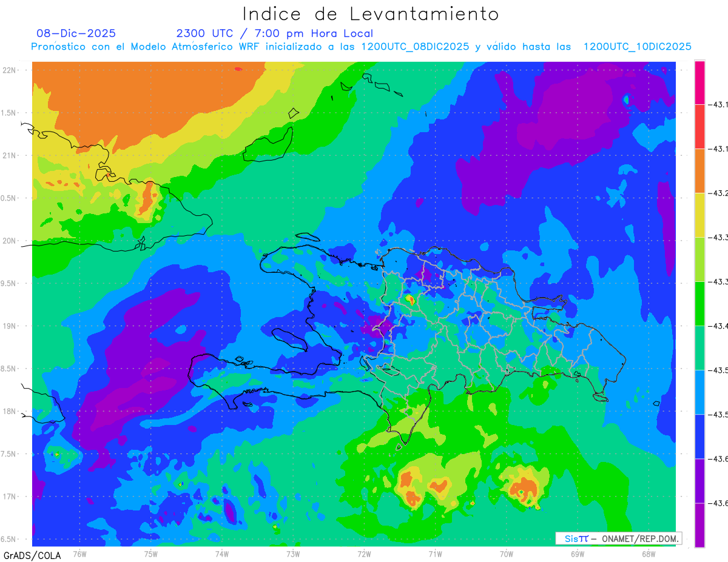Image resolution: width=728 pixels, height=562 pixels.
Task: Pick the red swatch on the color bar
Action: point(699,127)
